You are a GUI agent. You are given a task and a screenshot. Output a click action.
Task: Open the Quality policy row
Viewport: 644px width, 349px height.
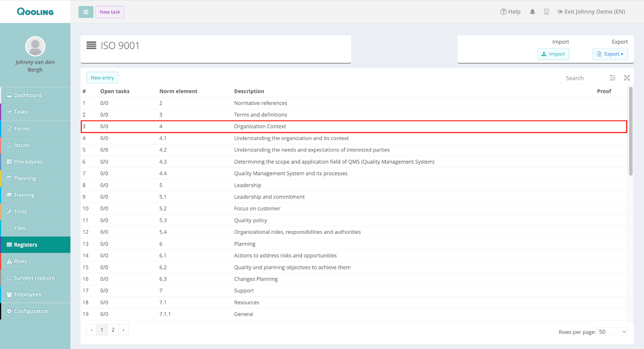pos(354,220)
